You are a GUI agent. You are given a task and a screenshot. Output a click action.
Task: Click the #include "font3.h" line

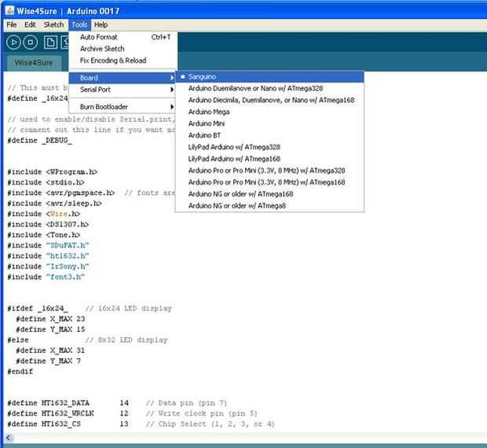pyautogui.click(x=46, y=277)
